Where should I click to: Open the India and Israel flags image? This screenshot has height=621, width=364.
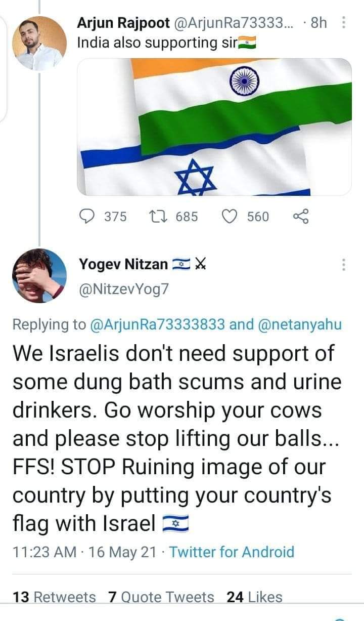pos(214,127)
